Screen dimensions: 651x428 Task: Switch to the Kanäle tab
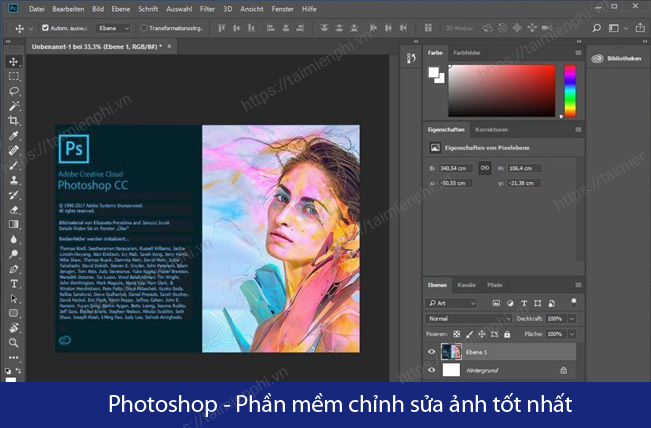point(466,285)
